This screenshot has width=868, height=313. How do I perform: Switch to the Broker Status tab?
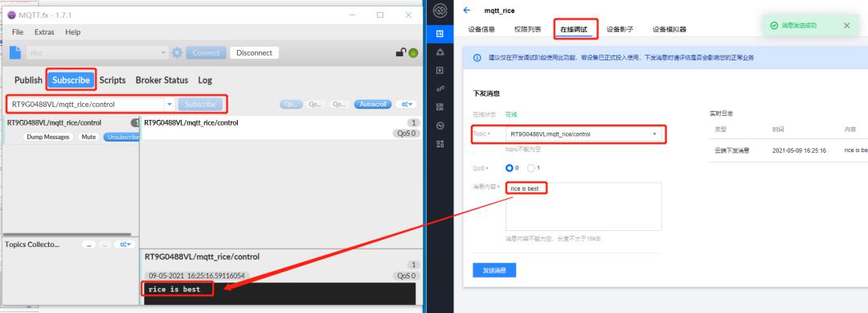162,80
